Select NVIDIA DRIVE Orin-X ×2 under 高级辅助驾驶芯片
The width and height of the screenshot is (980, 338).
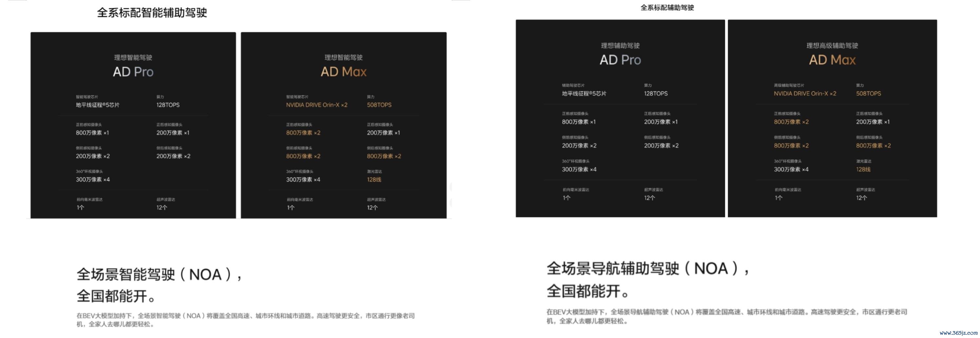[805, 94]
